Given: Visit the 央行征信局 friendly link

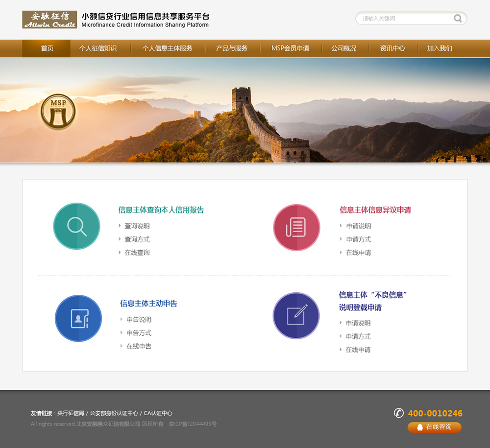Looking at the screenshot, I should tap(71, 413).
